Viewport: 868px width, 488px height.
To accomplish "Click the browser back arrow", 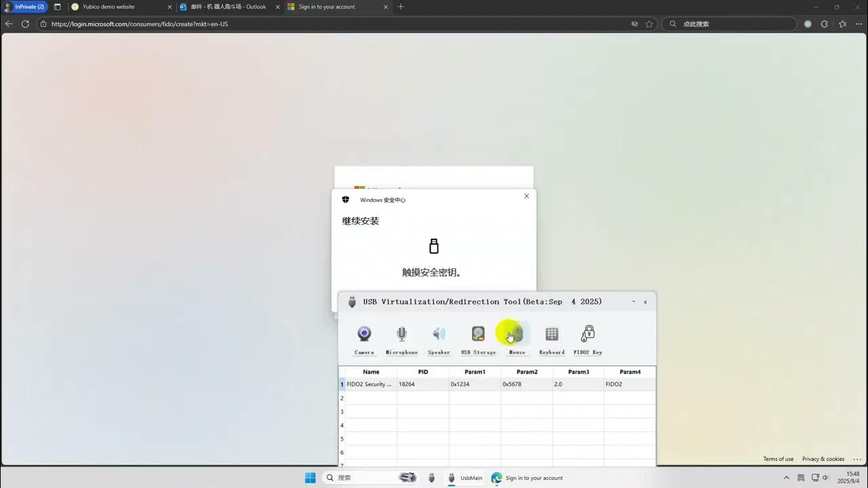I will pos(7,23).
